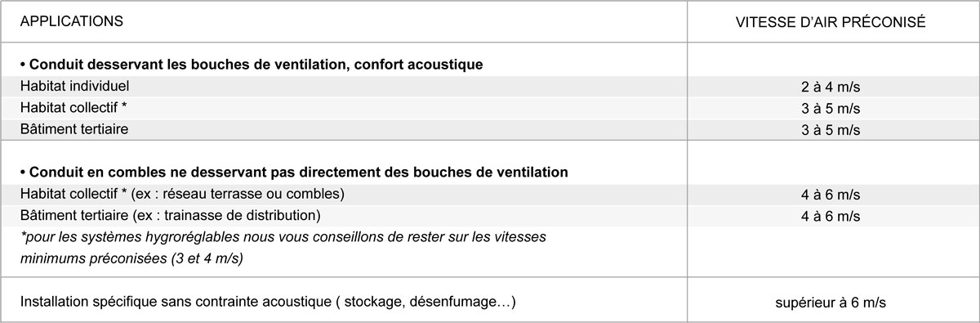
Task: Click heading Conduit en combles ne desservant pas
Action: pos(294,173)
